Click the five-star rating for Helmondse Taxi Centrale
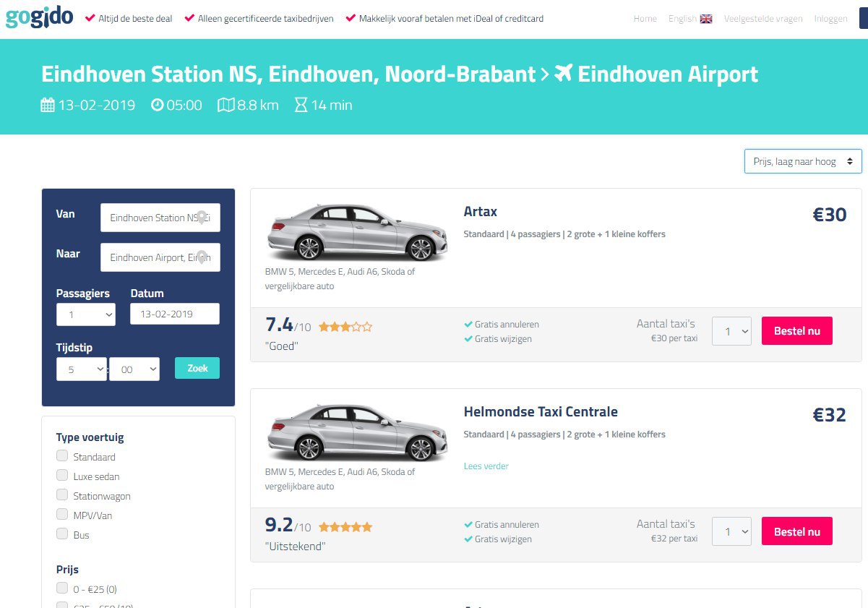Viewport: 868px width, 608px height. pos(345,527)
